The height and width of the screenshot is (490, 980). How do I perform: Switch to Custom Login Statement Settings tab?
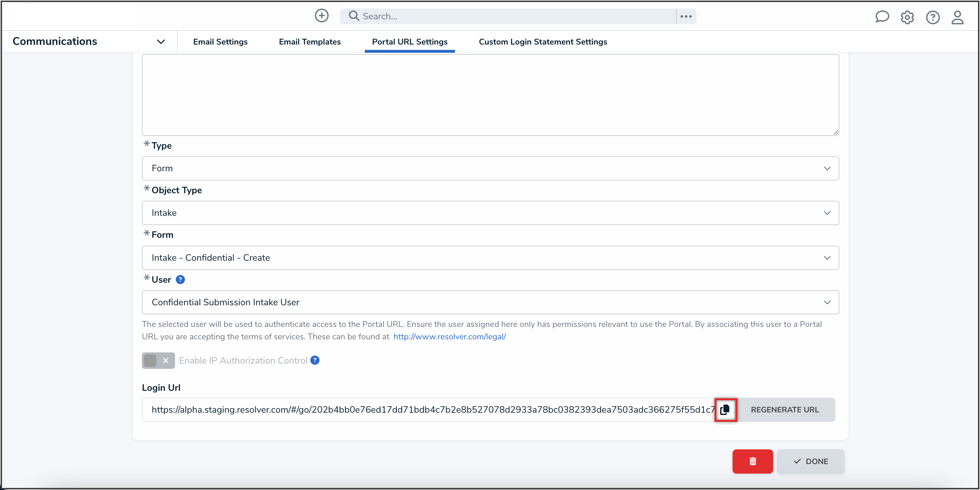tap(542, 42)
